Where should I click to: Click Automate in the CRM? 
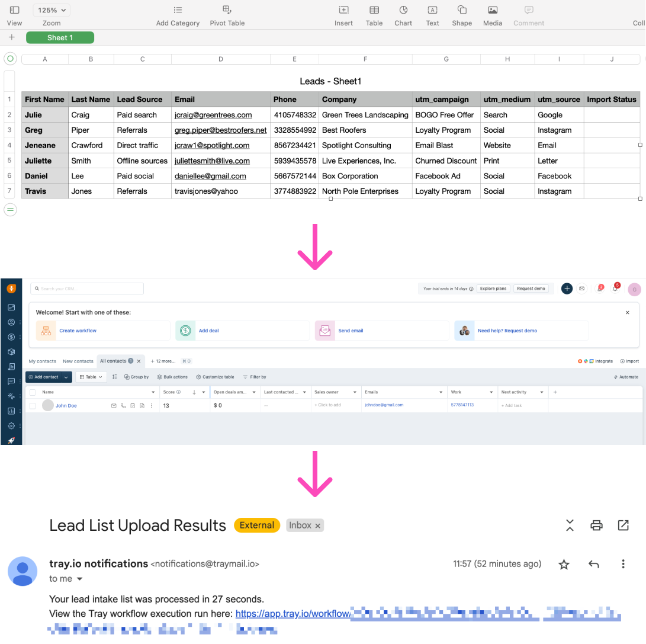point(626,377)
